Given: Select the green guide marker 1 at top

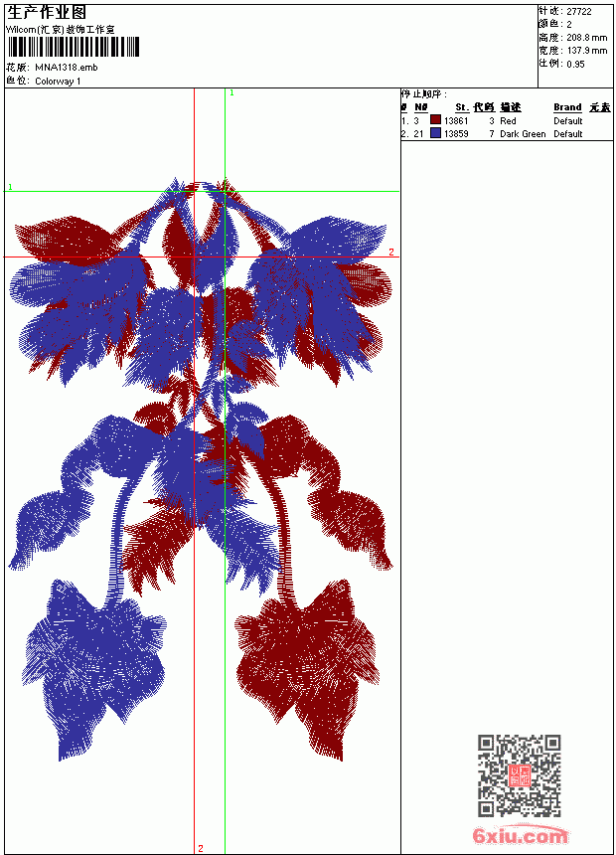Looking at the screenshot, I should point(231,93).
